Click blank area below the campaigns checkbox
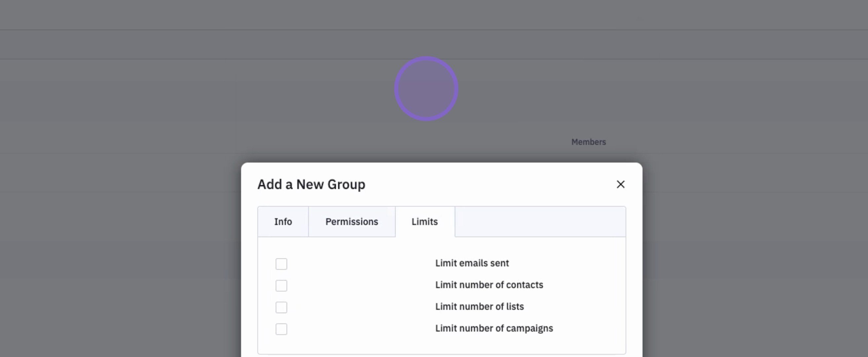The height and width of the screenshot is (357, 868). click(281, 345)
